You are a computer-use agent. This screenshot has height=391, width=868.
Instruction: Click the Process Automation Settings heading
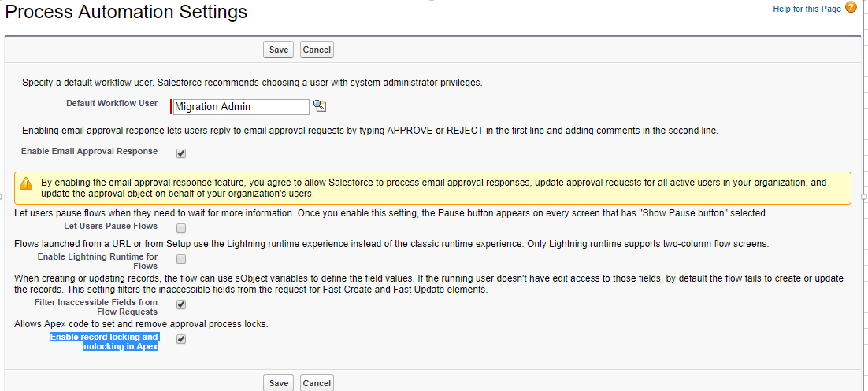point(127,11)
